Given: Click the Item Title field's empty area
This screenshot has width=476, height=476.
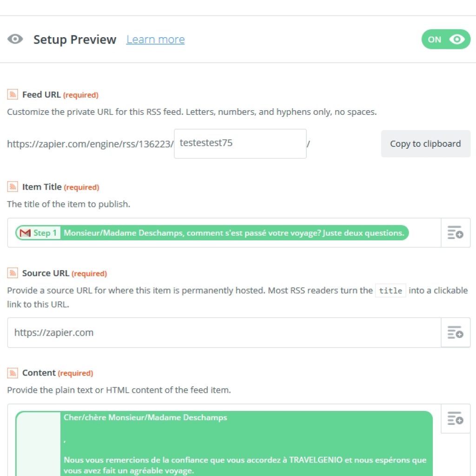Looking at the screenshot, I should pyautogui.click(x=424, y=233).
